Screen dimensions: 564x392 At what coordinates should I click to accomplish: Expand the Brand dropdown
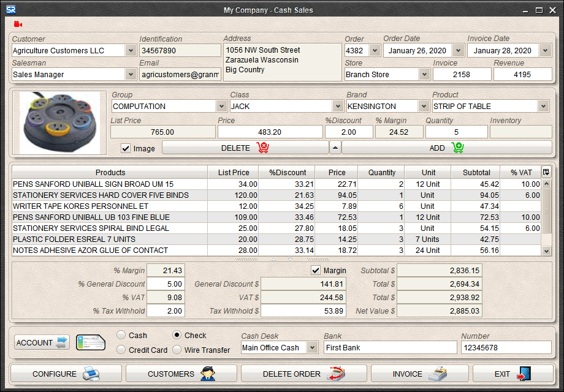[424, 107]
